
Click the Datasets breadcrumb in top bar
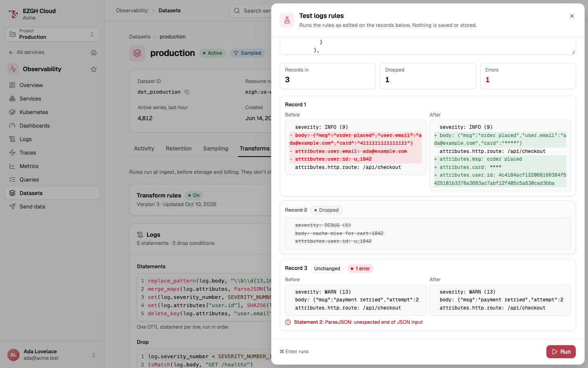(x=169, y=11)
